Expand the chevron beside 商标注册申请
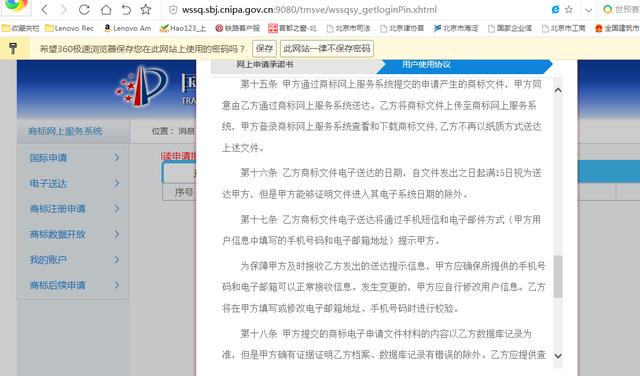Image resolution: width=640 pixels, height=376 pixels. coord(117,209)
